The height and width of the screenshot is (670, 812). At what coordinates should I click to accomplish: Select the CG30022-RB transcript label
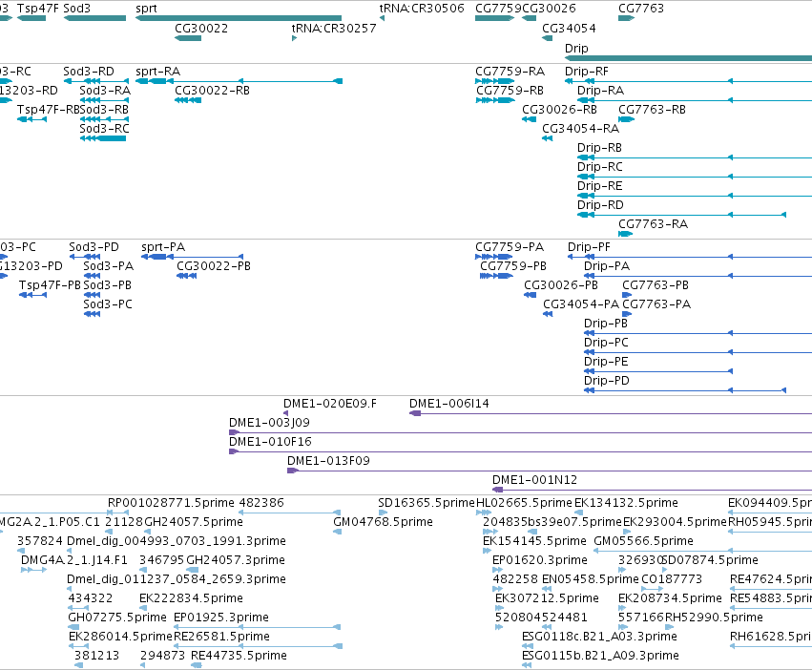[213, 91]
